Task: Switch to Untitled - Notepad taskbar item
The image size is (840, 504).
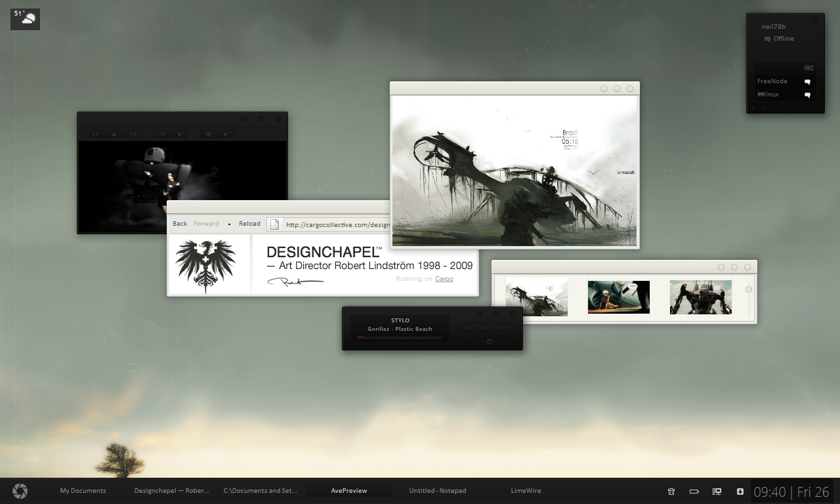Action: [438, 490]
